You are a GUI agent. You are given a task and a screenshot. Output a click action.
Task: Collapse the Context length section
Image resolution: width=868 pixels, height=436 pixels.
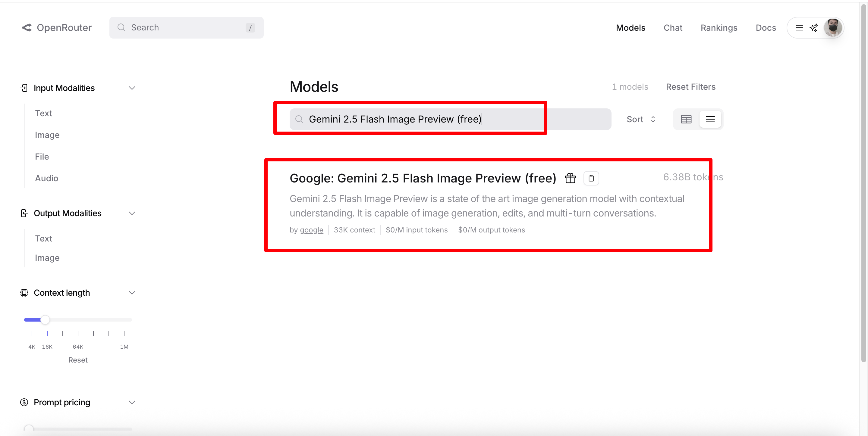(x=132, y=293)
